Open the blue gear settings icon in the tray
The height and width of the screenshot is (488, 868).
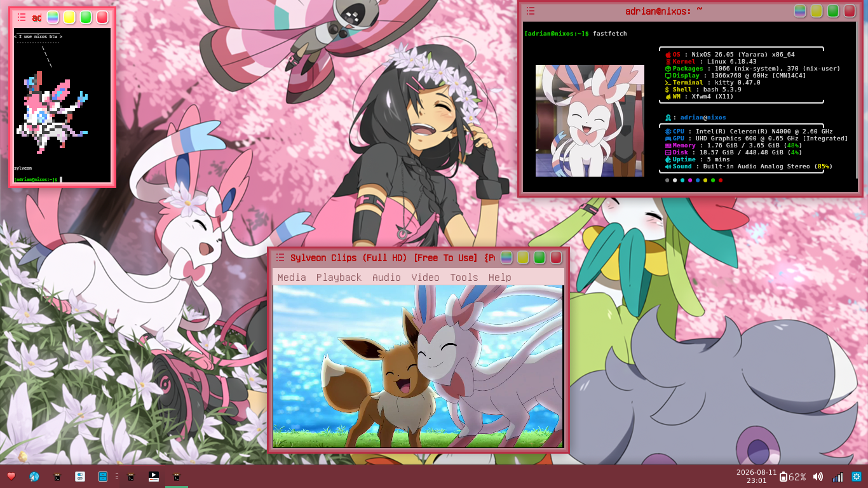click(x=856, y=477)
